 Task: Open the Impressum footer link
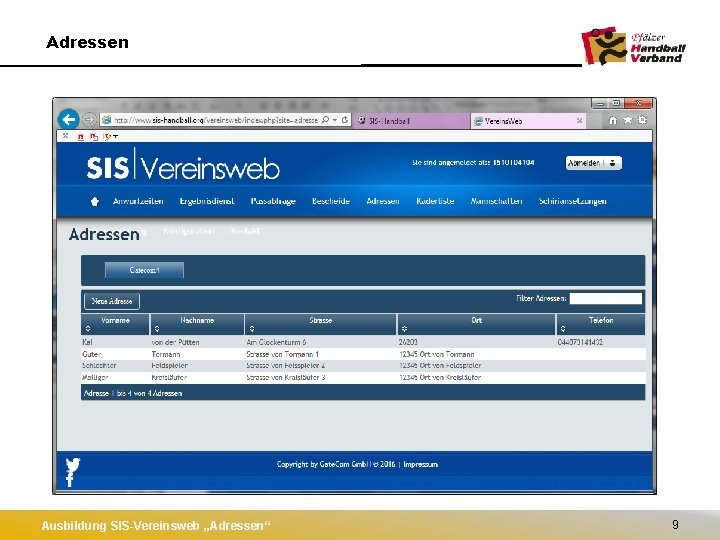[421, 464]
